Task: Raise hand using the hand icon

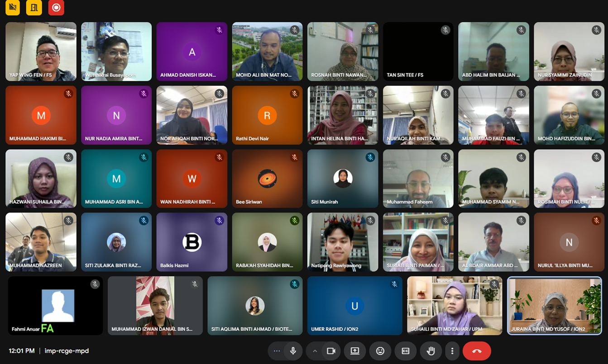Action: (431, 351)
